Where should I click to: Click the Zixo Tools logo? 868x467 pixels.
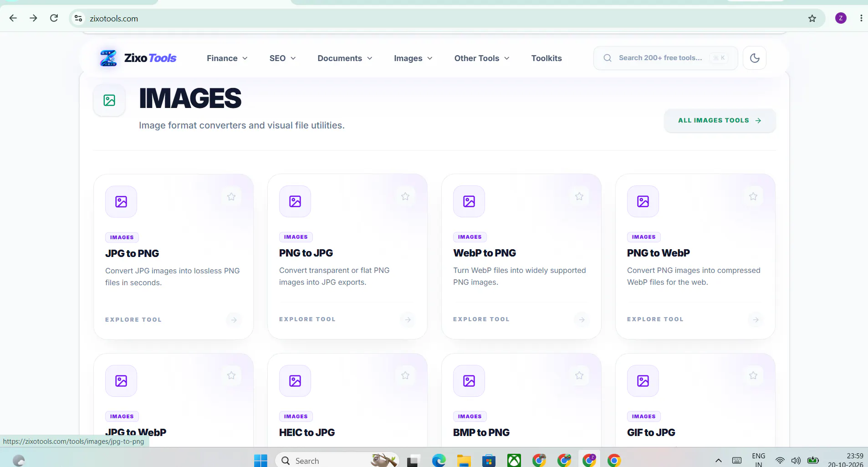click(x=138, y=58)
